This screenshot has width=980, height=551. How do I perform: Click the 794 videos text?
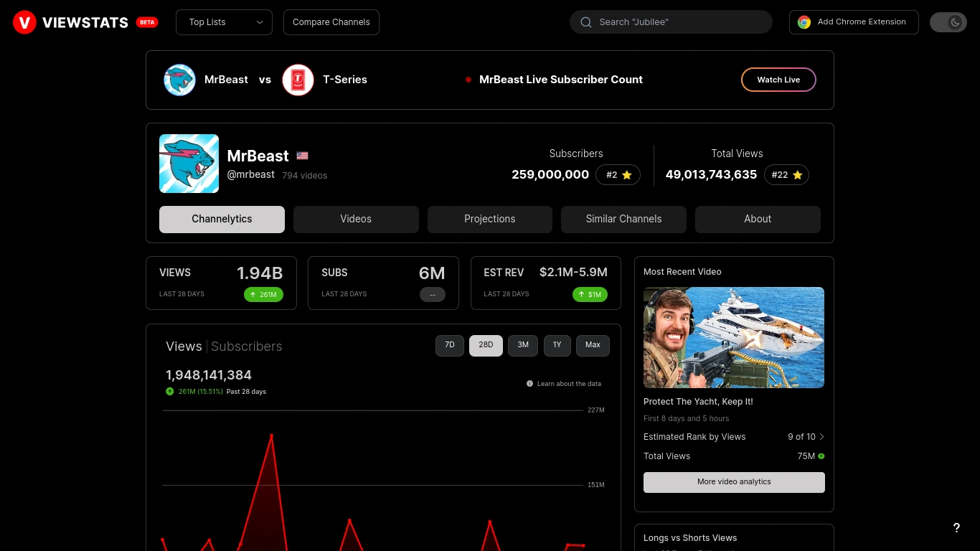click(304, 176)
